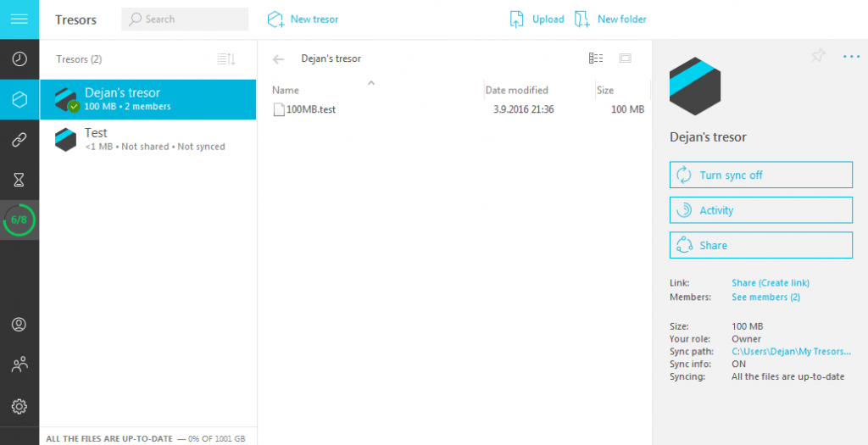Open the 6/8 progress circle indicator

[19, 220]
